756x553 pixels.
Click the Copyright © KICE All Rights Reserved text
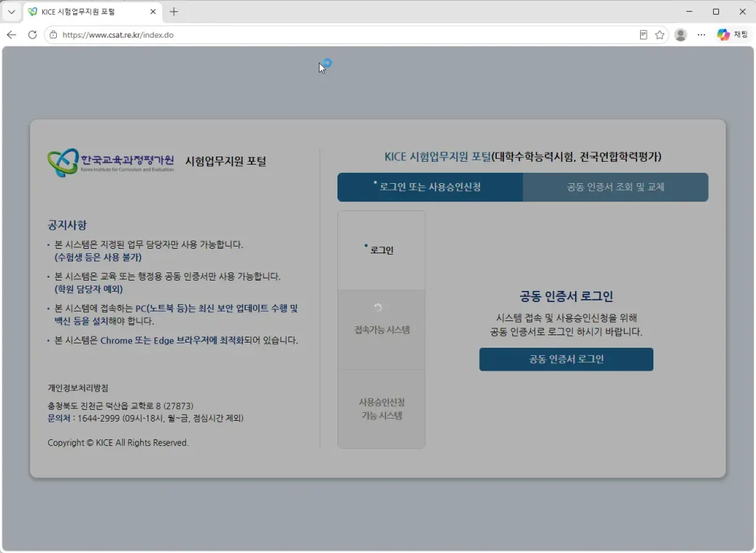(117, 442)
